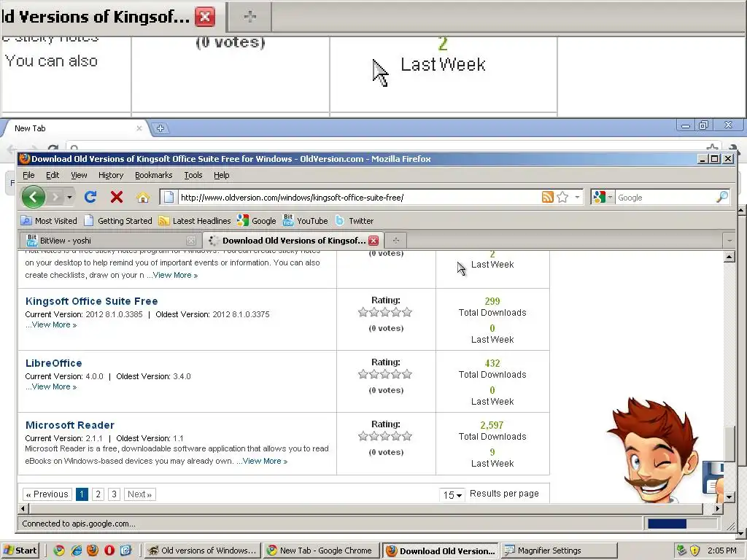Image resolution: width=747 pixels, height=560 pixels.
Task: Close the Download Old Versions Firefox tab
Action: click(x=373, y=241)
